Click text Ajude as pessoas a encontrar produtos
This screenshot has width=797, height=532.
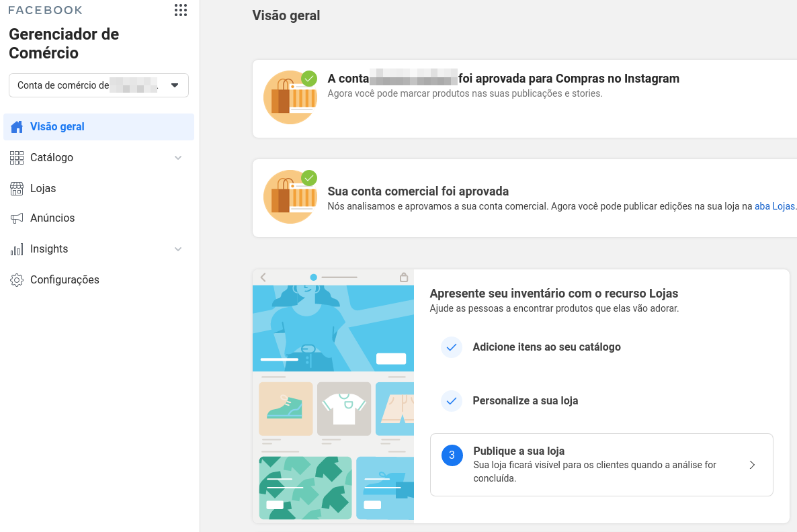click(554, 308)
